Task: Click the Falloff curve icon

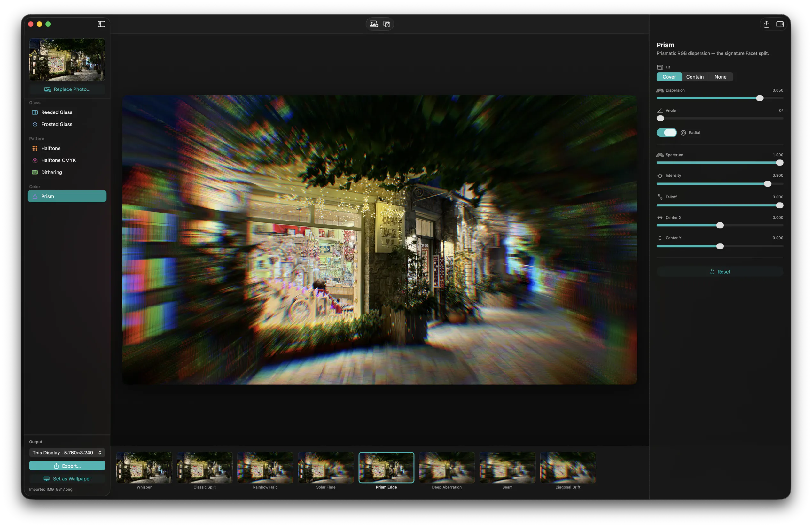Action: pyautogui.click(x=660, y=197)
